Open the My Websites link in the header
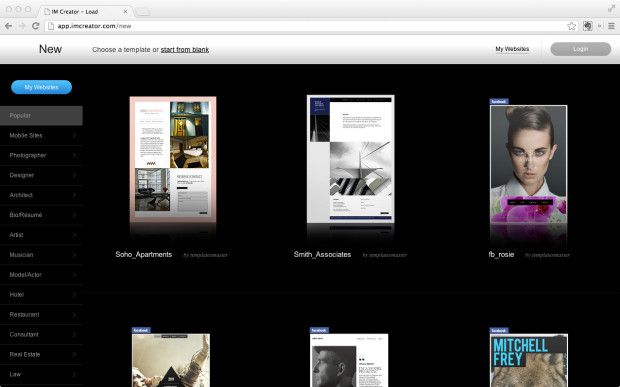The width and height of the screenshot is (620, 387). 512,49
